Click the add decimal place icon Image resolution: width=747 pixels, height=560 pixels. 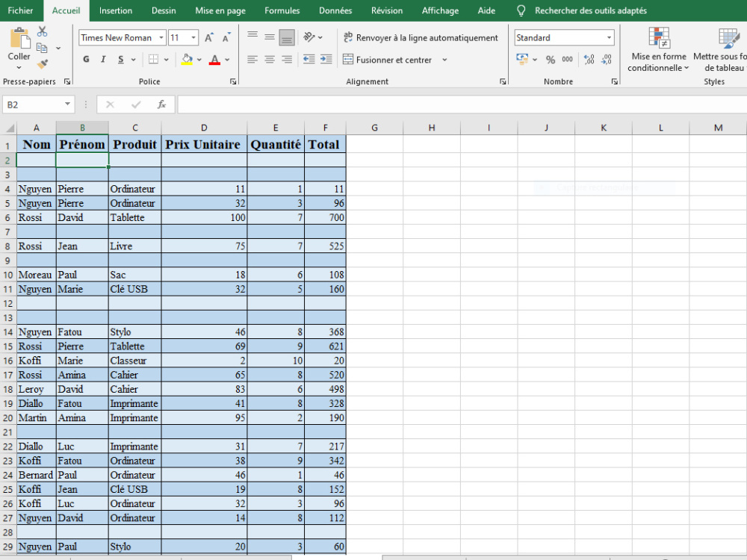[x=589, y=60]
